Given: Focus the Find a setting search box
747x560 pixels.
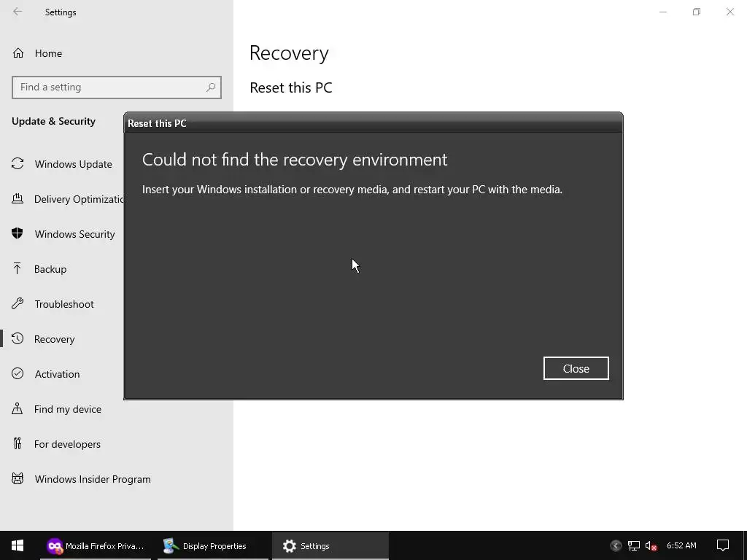Looking at the screenshot, I should 116,87.
